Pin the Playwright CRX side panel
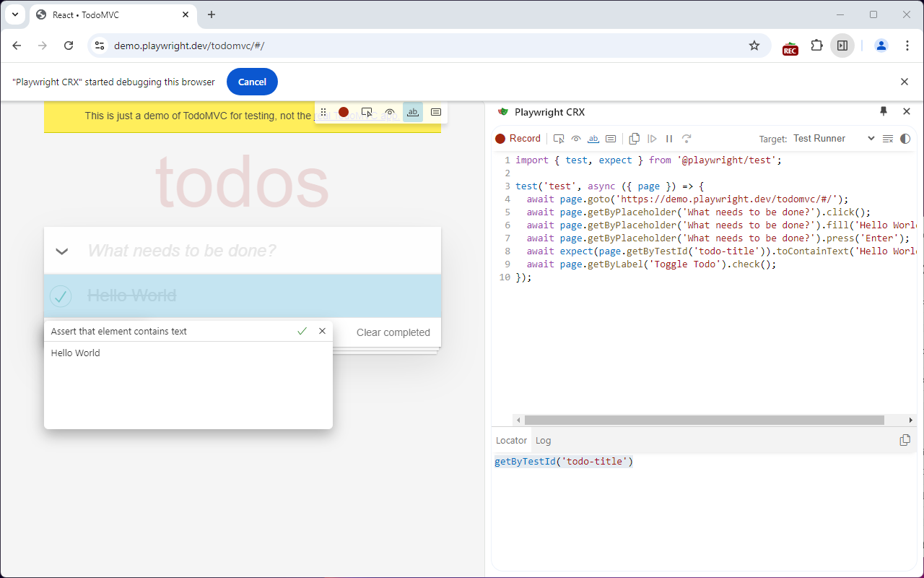Viewport: 924px width, 578px height. [x=884, y=112]
